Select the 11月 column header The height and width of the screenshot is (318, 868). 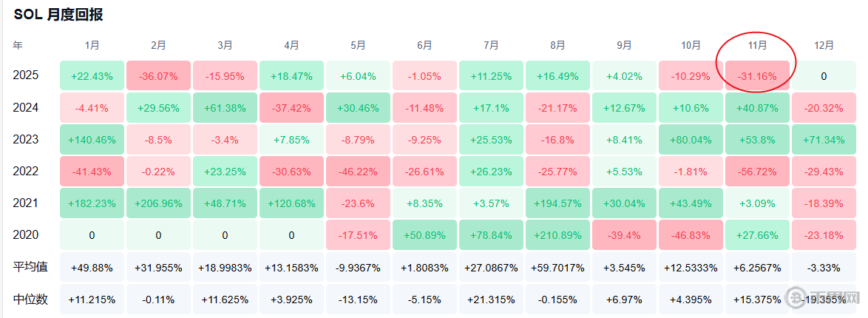[x=757, y=45]
